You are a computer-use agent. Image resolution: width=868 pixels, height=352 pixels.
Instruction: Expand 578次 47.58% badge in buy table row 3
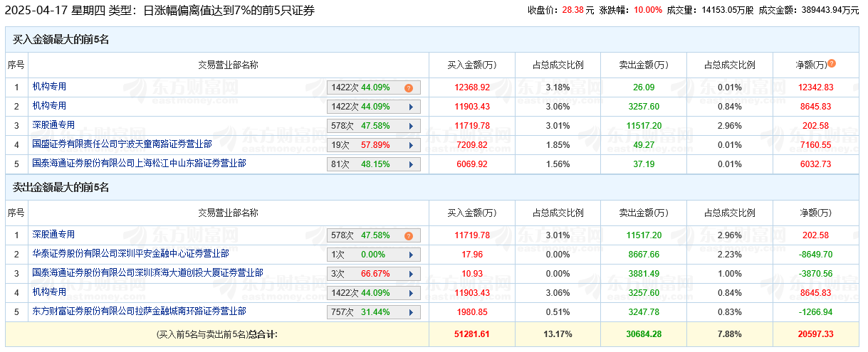[411, 126]
